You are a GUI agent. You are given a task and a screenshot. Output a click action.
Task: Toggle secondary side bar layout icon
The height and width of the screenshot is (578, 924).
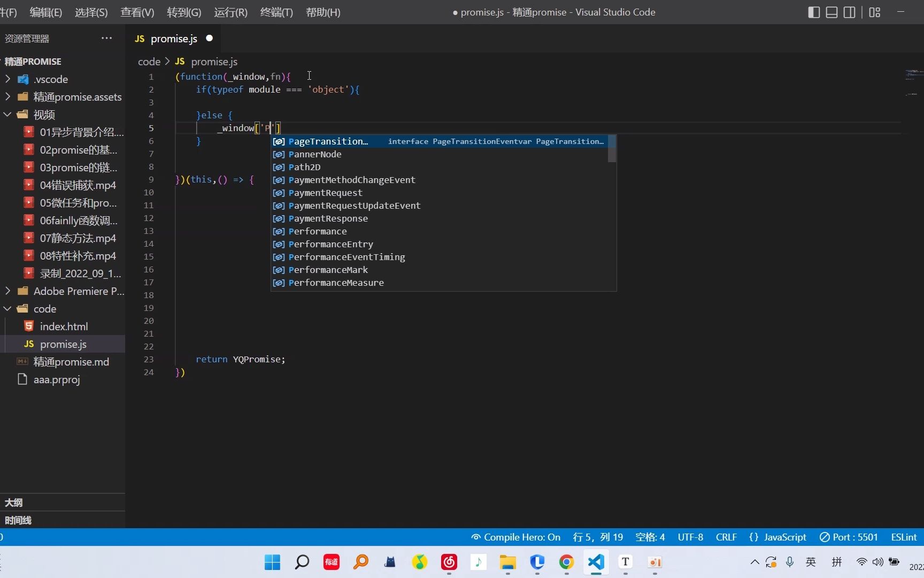coord(849,12)
